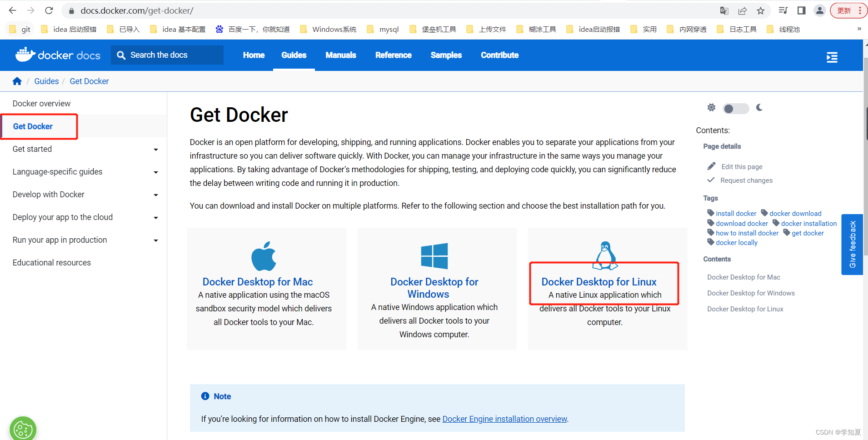Image resolution: width=868 pixels, height=440 pixels.
Task: Click Request changes link
Action: point(746,180)
